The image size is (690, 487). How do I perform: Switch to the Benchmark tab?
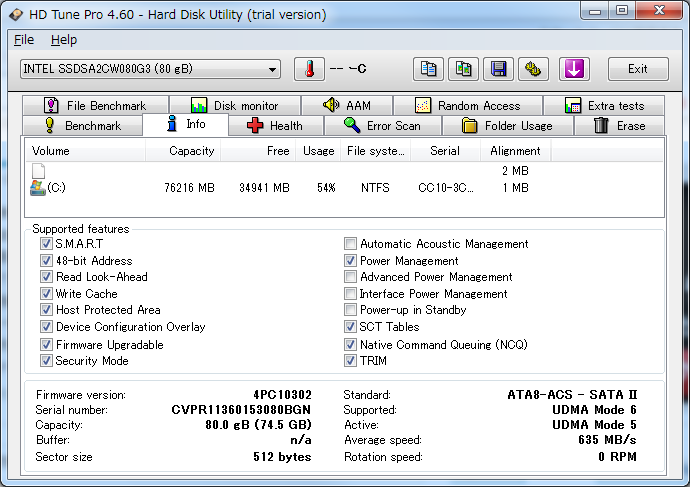pos(83,126)
